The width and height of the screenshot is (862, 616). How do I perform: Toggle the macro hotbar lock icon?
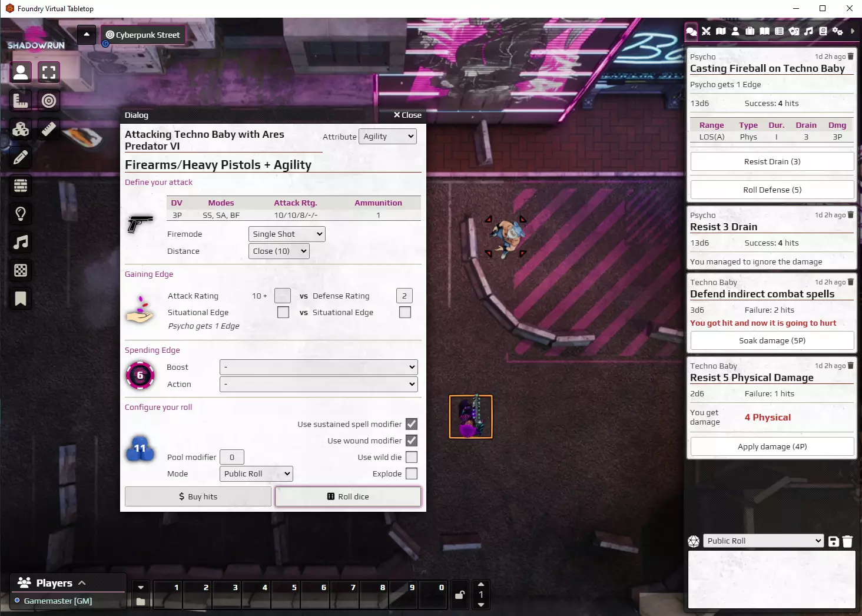click(460, 595)
